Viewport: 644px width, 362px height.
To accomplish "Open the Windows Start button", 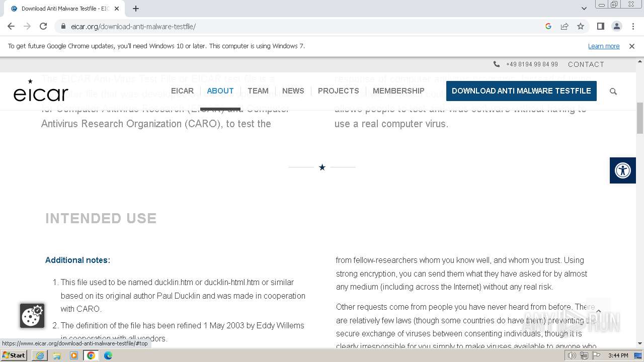I will point(14,355).
